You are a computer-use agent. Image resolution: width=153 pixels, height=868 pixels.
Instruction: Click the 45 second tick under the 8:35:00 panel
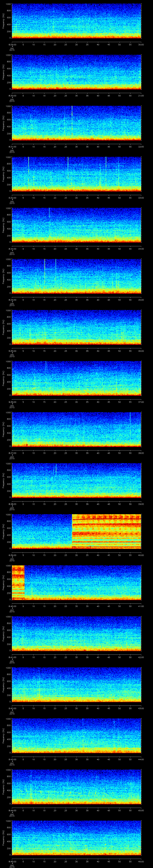109,351
